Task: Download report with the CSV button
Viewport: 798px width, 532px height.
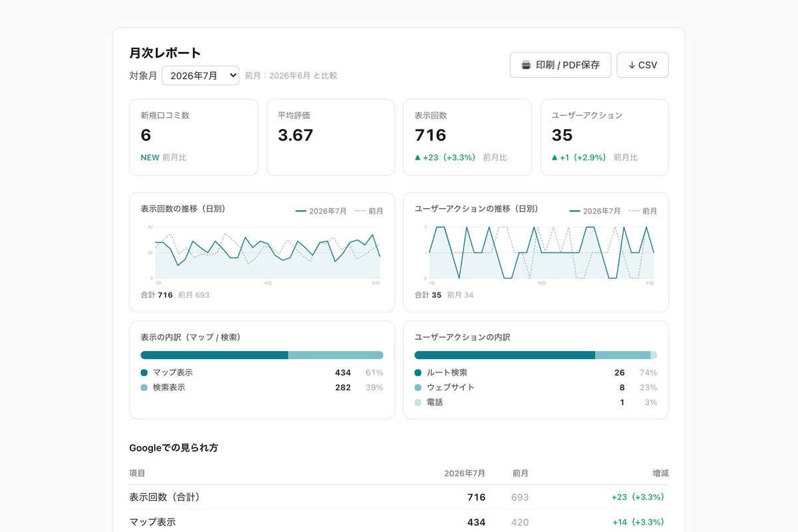Action: click(642, 65)
